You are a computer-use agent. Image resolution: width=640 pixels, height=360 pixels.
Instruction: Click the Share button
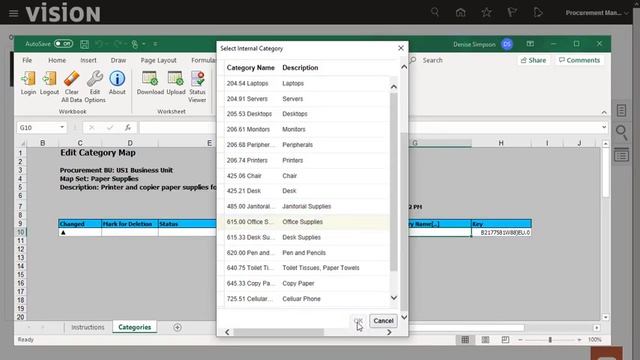[533, 60]
